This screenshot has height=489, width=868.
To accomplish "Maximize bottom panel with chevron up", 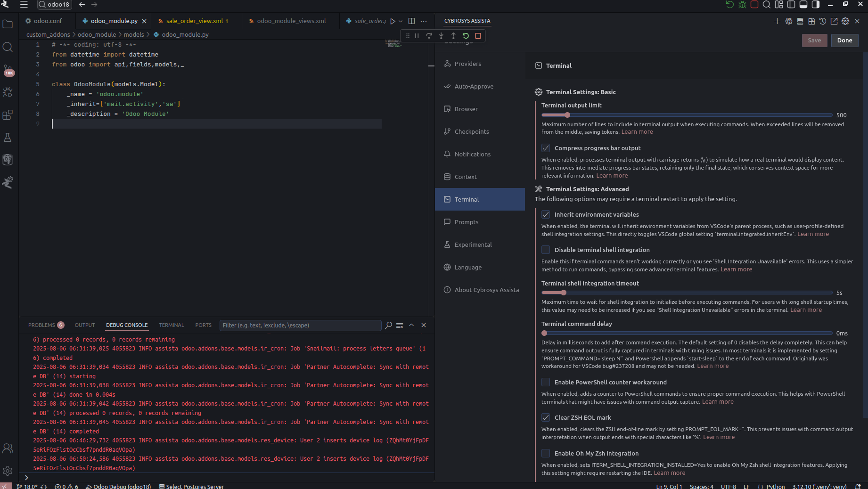I will coord(411,325).
